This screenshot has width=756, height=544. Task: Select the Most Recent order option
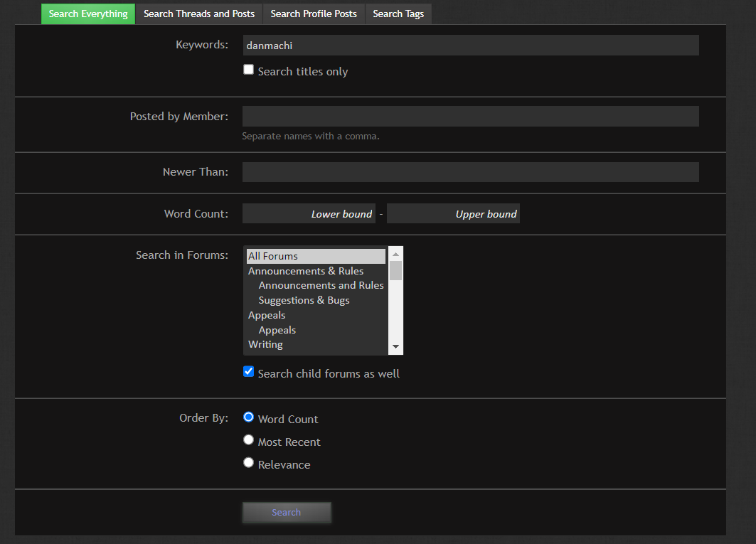[x=249, y=440]
